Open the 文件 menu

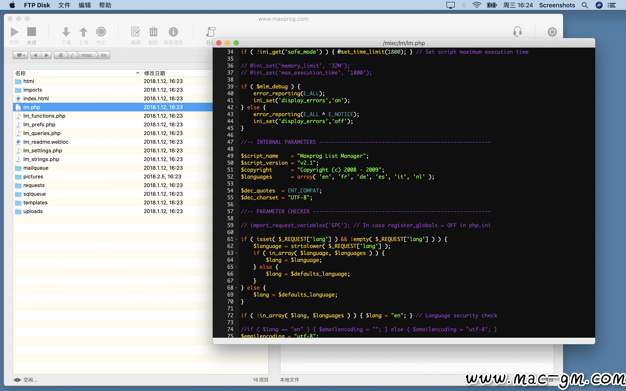[x=64, y=5]
